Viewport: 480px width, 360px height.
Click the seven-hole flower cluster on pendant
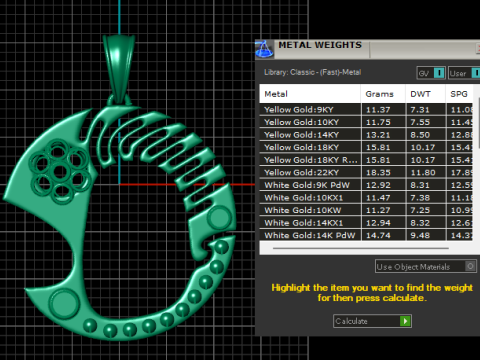tap(60, 171)
